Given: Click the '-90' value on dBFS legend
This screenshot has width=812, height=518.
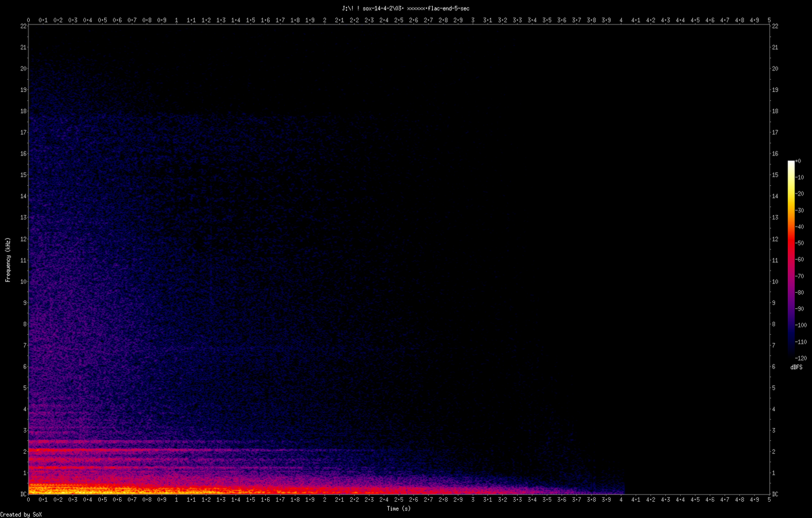Looking at the screenshot, I should click(x=800, y=308).
